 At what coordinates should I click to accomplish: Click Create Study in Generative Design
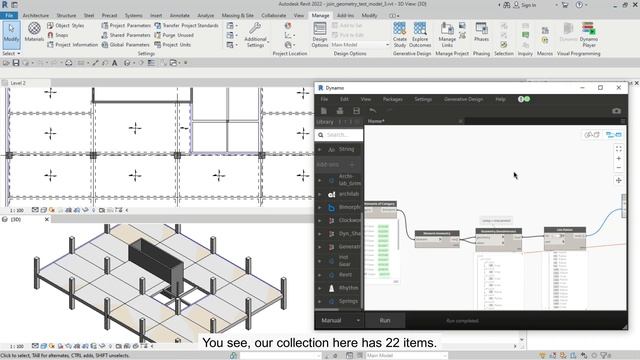click(400, 35)
